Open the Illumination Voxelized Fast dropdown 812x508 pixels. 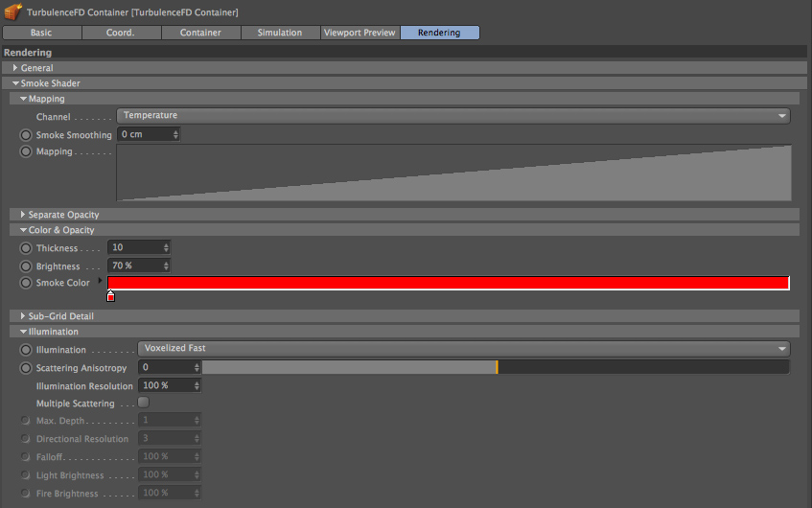[463, 349]
